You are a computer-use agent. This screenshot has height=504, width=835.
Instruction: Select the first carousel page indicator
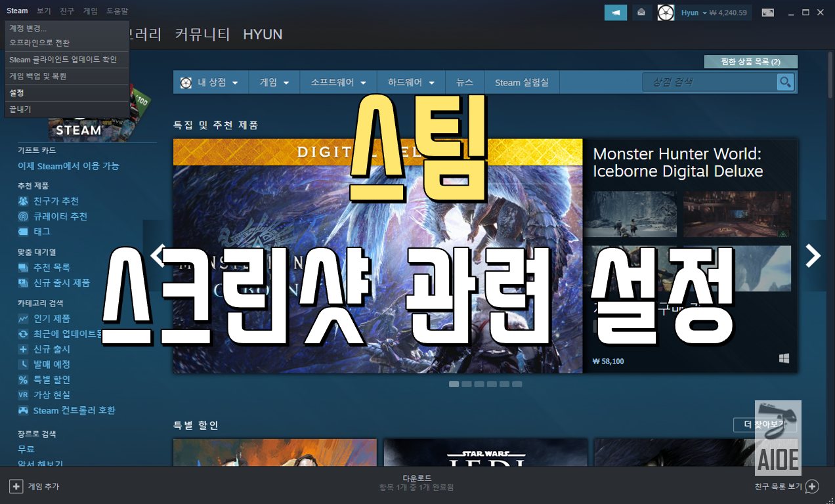454,384
